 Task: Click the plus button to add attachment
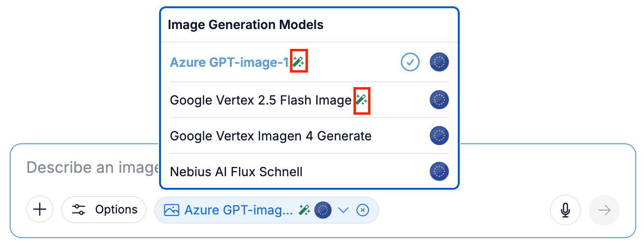click(x=39, y=210)
